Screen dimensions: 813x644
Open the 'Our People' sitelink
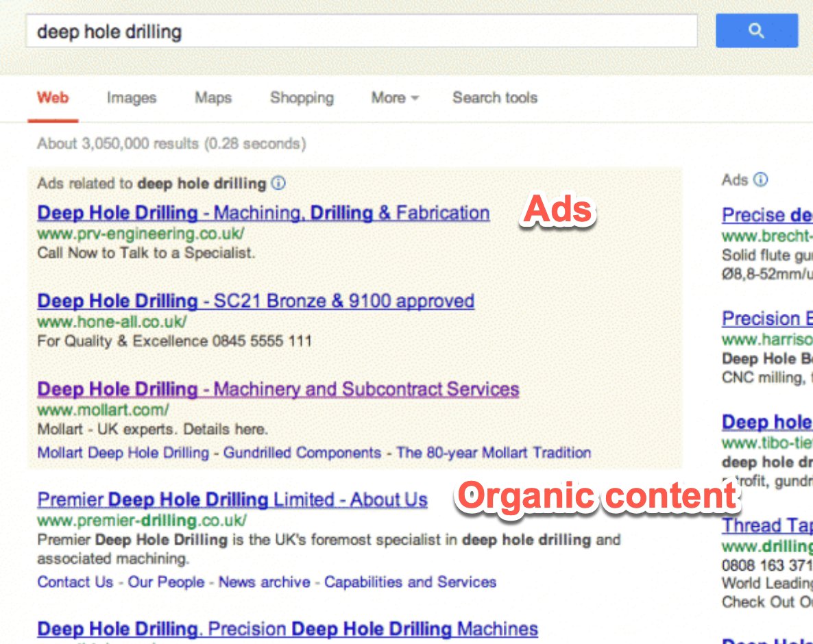[166, 582]
